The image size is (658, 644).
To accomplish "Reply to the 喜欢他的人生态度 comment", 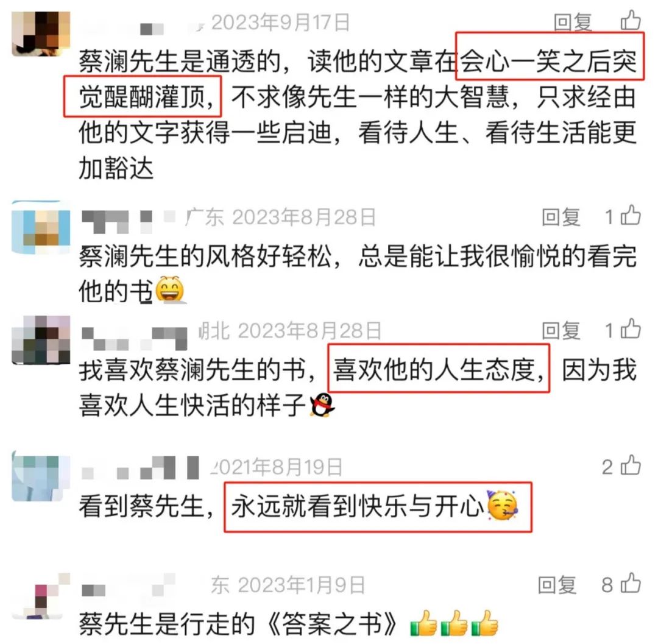I will (x=561, y=331).
